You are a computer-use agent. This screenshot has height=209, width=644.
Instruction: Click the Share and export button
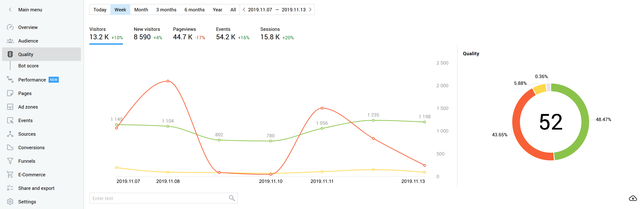pos(36,188)
